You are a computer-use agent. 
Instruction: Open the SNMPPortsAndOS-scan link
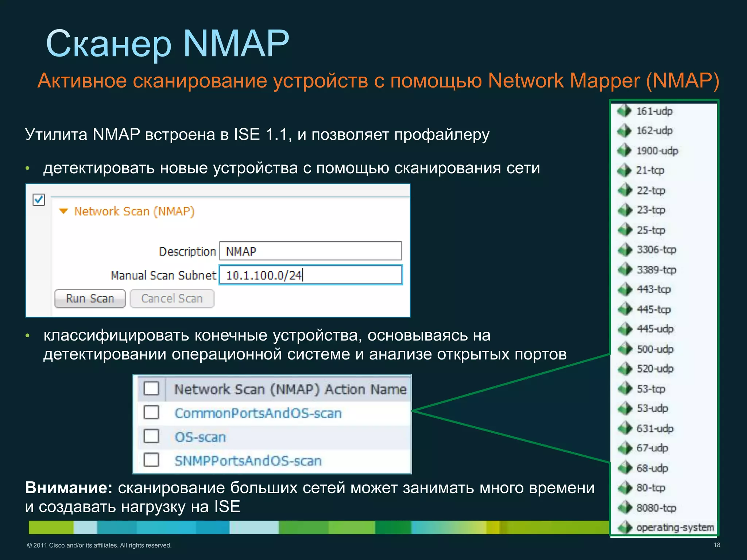(248, 461)
